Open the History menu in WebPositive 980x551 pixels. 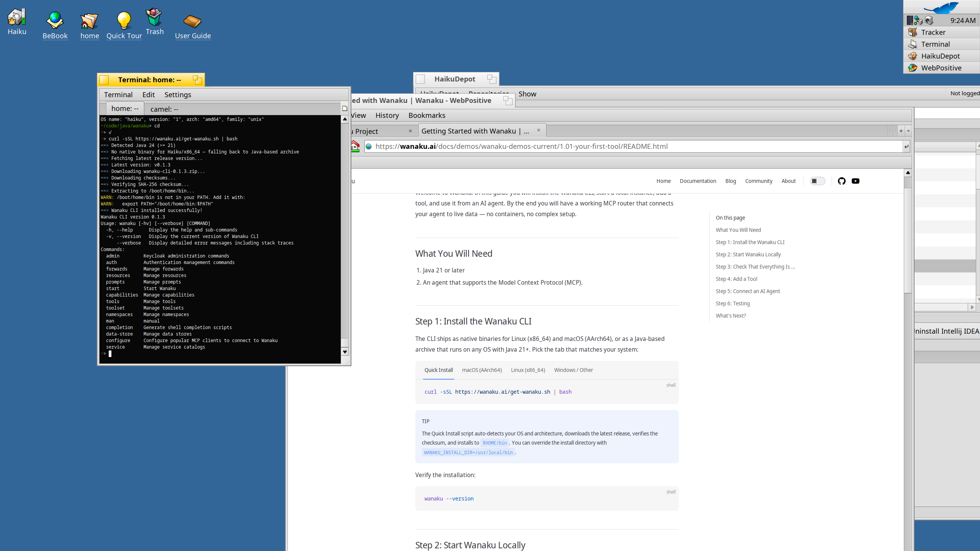[x=387, y=115]
